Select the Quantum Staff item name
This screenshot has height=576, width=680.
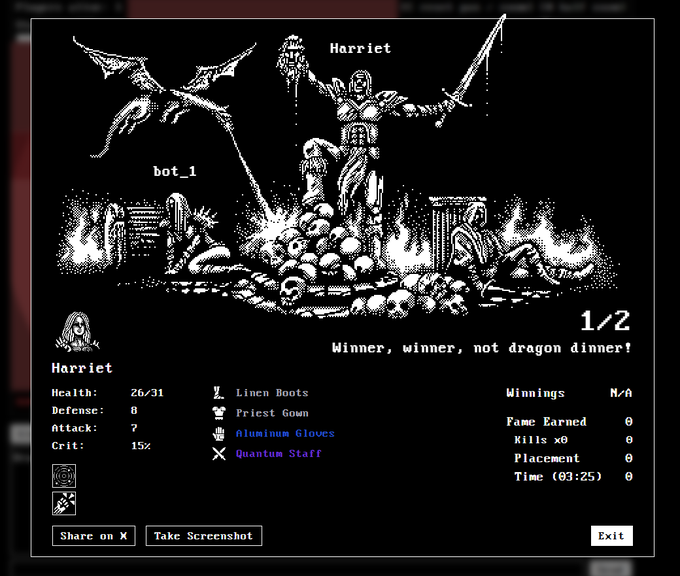[278, 454]
